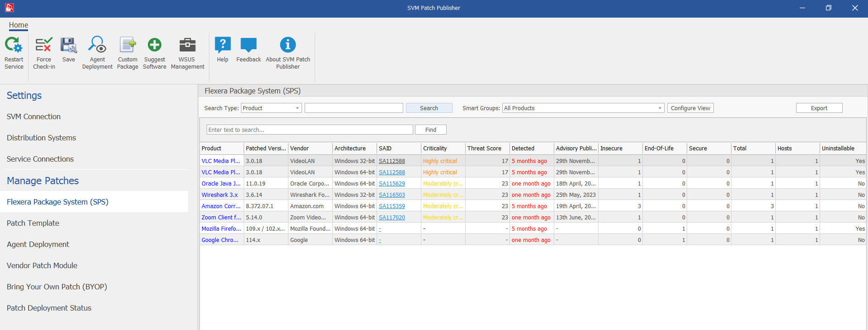Open Patch Template in the sidebar

pos(33,223)
